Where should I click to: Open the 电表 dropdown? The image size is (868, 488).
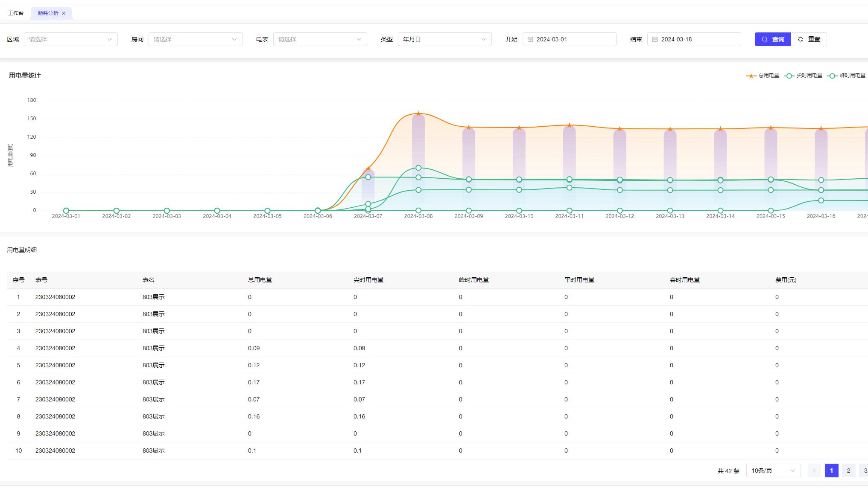(320, 39)
